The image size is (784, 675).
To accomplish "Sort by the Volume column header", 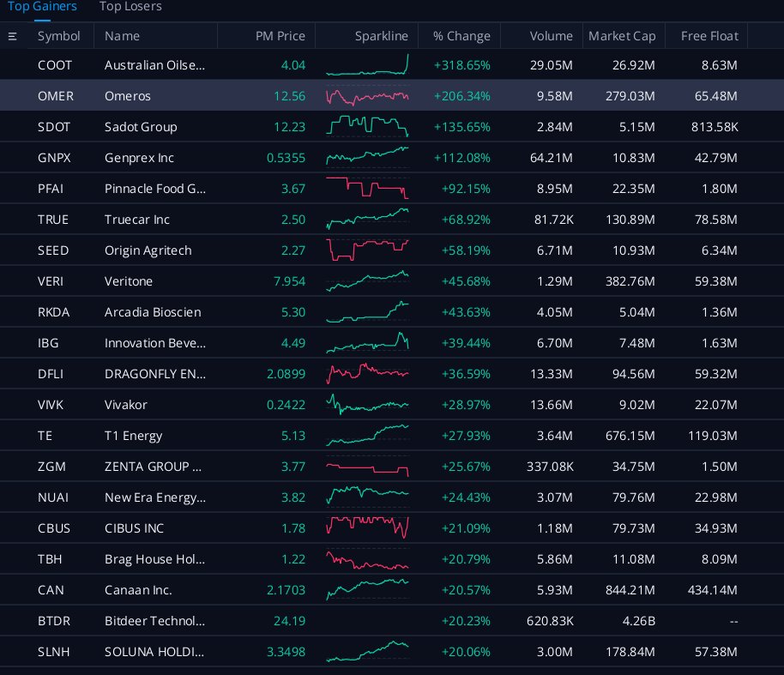I will click(x=551, y=36).
